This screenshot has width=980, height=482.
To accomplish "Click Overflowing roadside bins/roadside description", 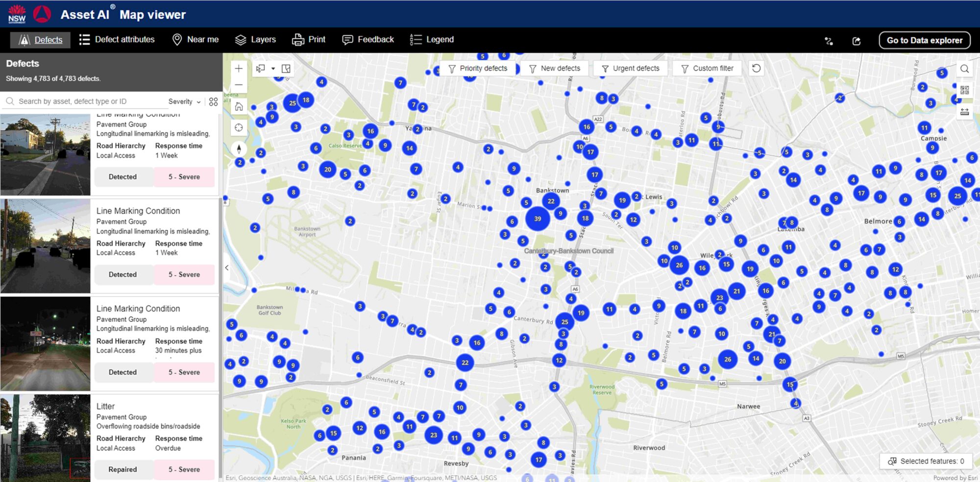I will [148, 426].
